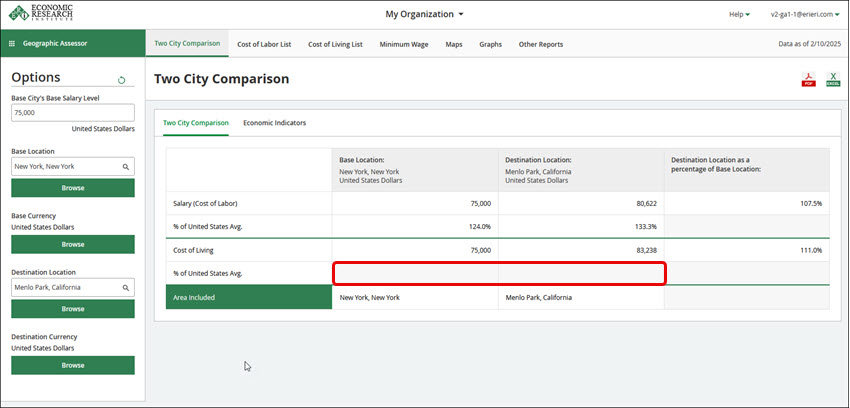Click the 83,238 cost of living value
Image resolution: width=850 pixels, height=408 pixels.
645,251
